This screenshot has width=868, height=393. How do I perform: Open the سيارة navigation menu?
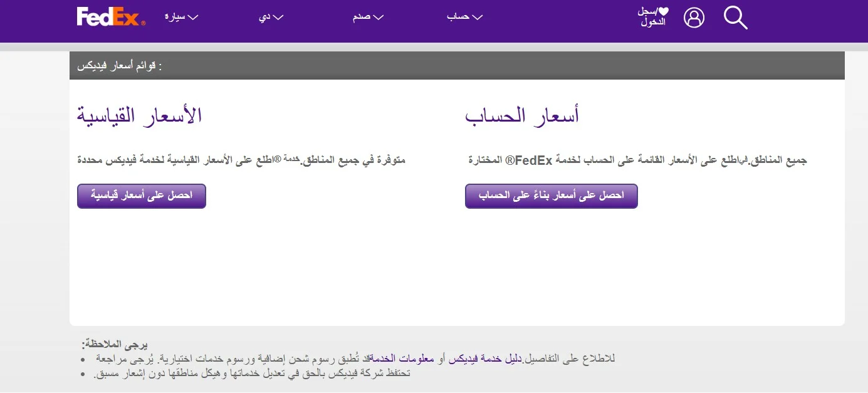pyautogui.click(x=180, y=17)
